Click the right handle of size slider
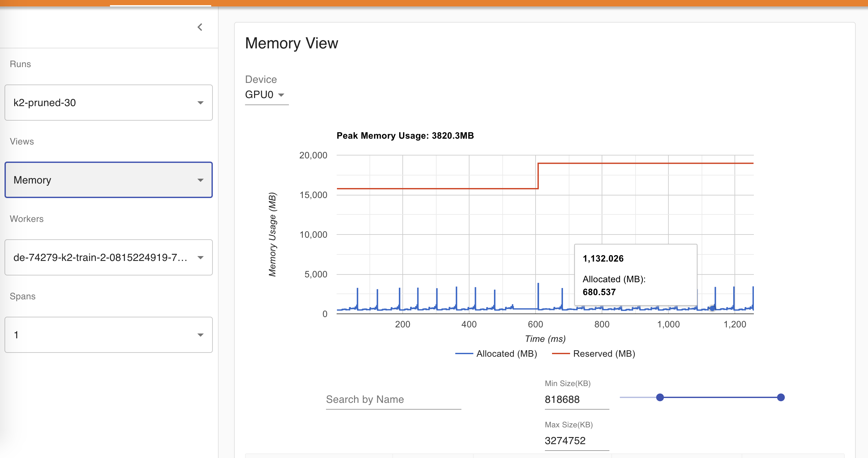868x458 pixels. pyautogui.click(x=781, y=397)
